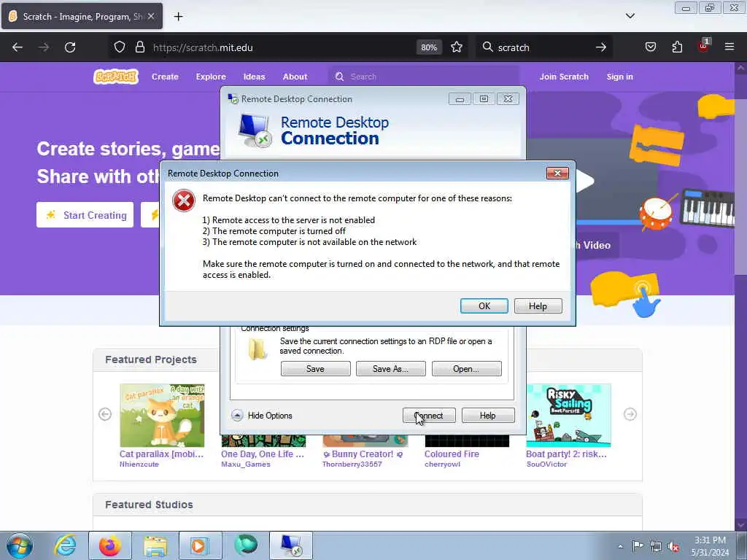Click Open... in Connection settings
This screenshot has width=747, height=560.
466,368
